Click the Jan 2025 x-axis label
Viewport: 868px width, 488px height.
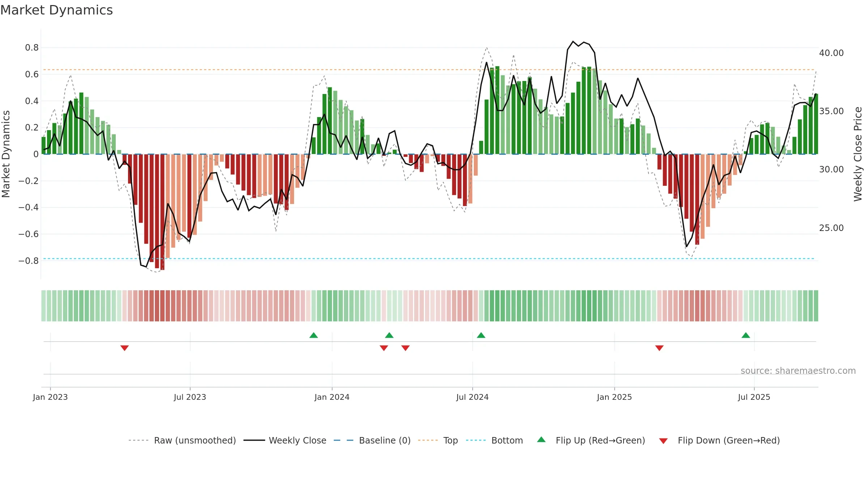click(x=614, y=397)
